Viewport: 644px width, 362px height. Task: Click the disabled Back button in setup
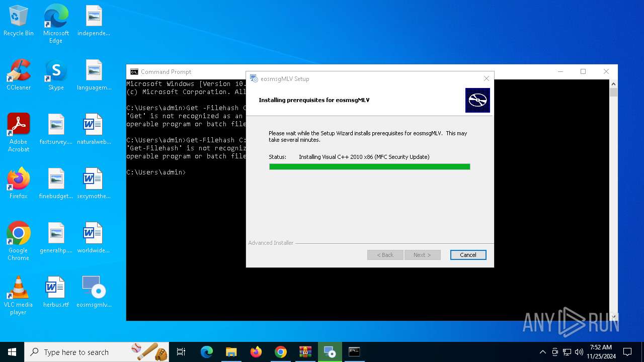tap(385, 255)
